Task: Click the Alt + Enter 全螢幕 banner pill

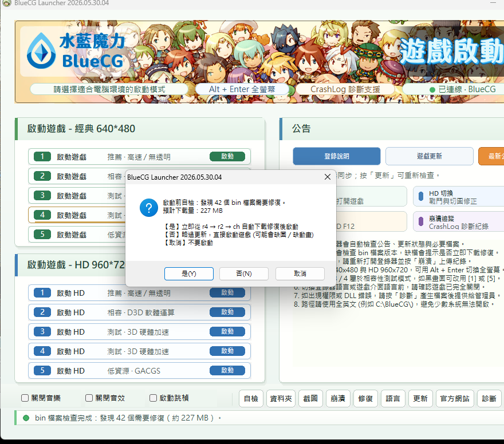Action: (242, 89)
